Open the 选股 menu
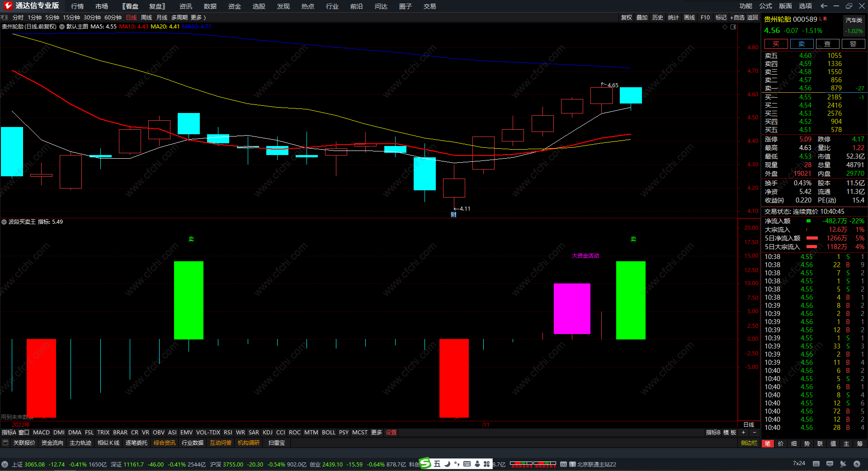Image resolution: width=868 pixels, height=471 pixels. (x=259, y=6)
